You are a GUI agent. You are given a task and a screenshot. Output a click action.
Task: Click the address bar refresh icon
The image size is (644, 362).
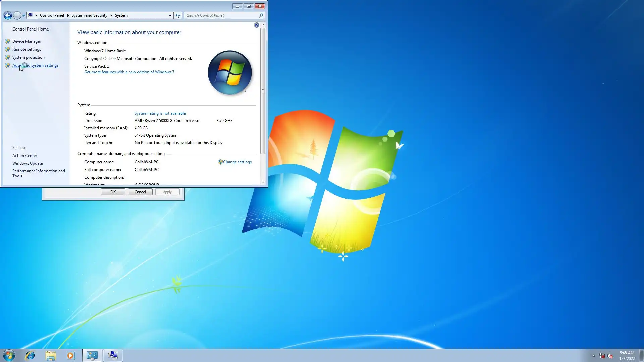(178, 15)
